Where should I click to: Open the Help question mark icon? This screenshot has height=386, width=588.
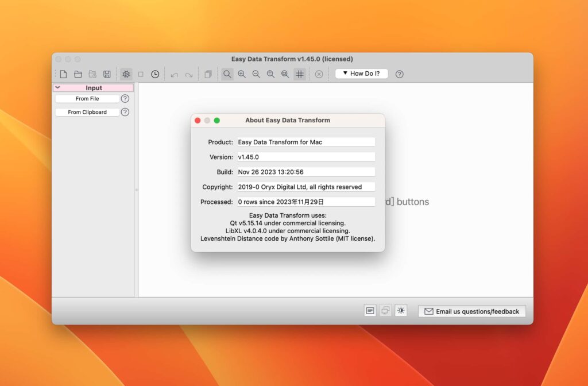pos(400,74)
